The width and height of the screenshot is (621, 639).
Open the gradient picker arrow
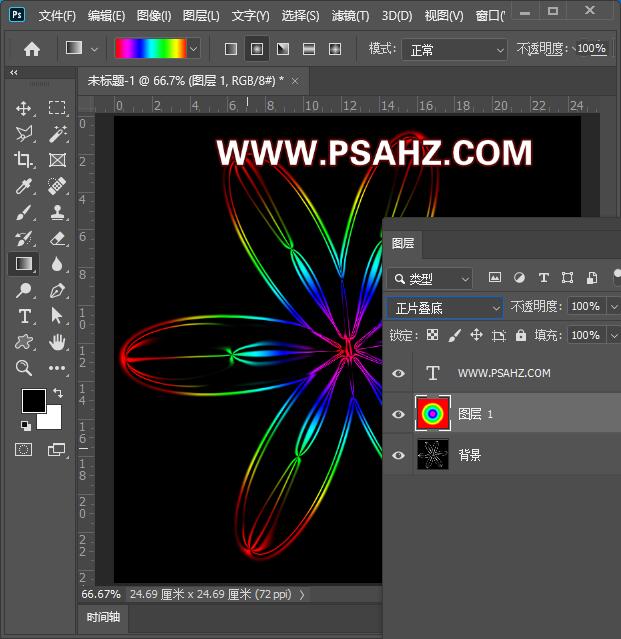[194, 49]
